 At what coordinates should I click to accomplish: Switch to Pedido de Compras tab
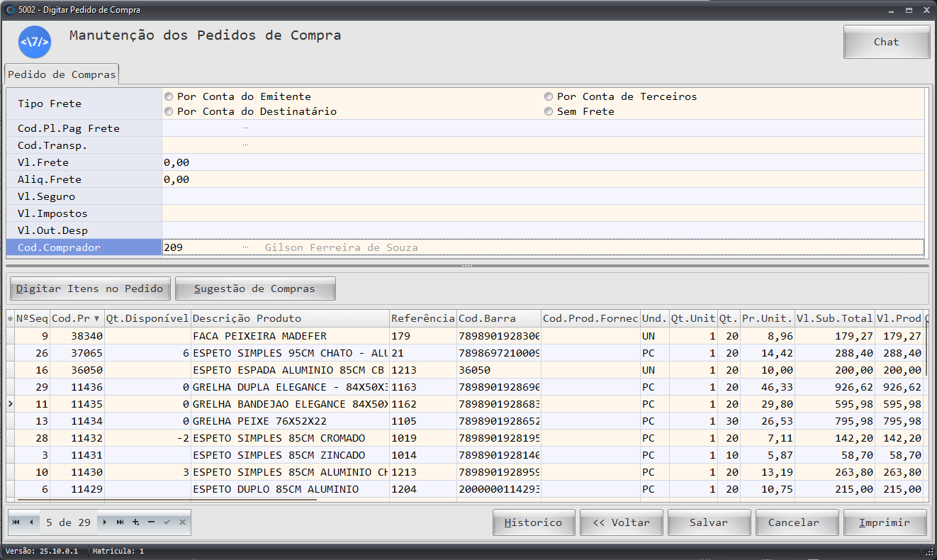[62, 74]
